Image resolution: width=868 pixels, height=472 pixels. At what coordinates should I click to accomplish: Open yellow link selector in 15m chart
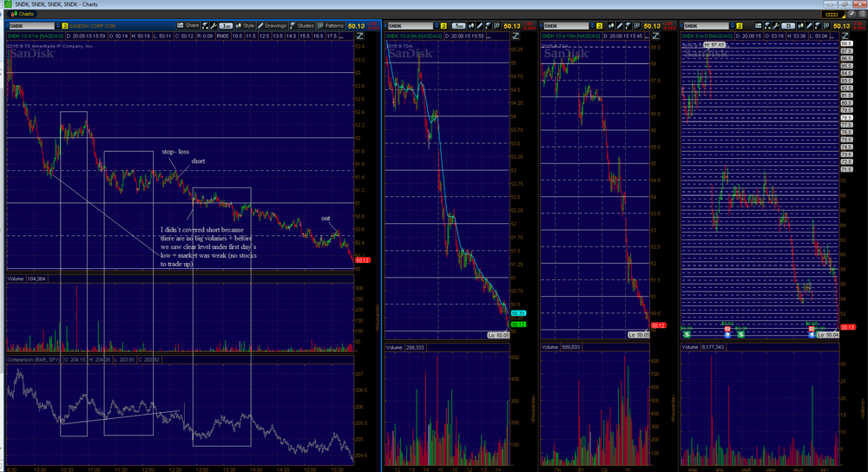tap(600, 26)
